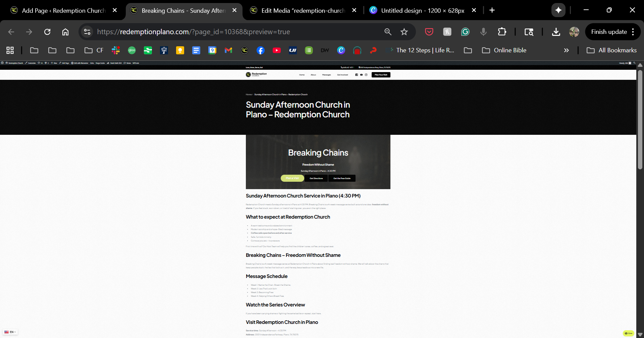Bookmark this page with the star
This screenshot has width=644, height=338.
404,32
